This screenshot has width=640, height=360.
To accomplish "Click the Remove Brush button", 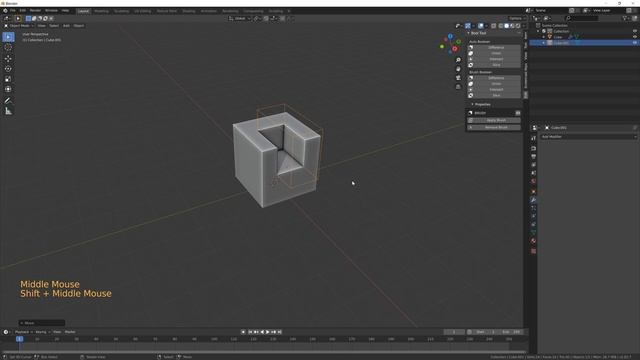I will pyautogui.click(x=494, y=127).
